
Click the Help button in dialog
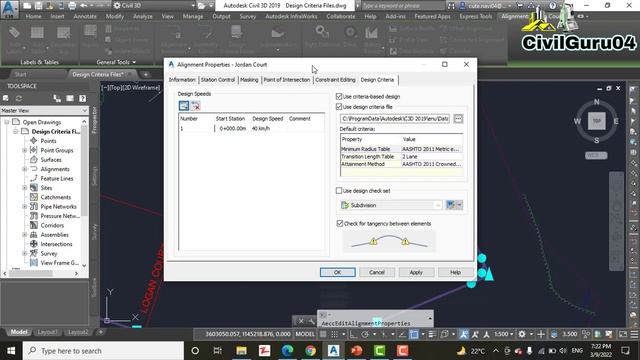pos(456,272)
